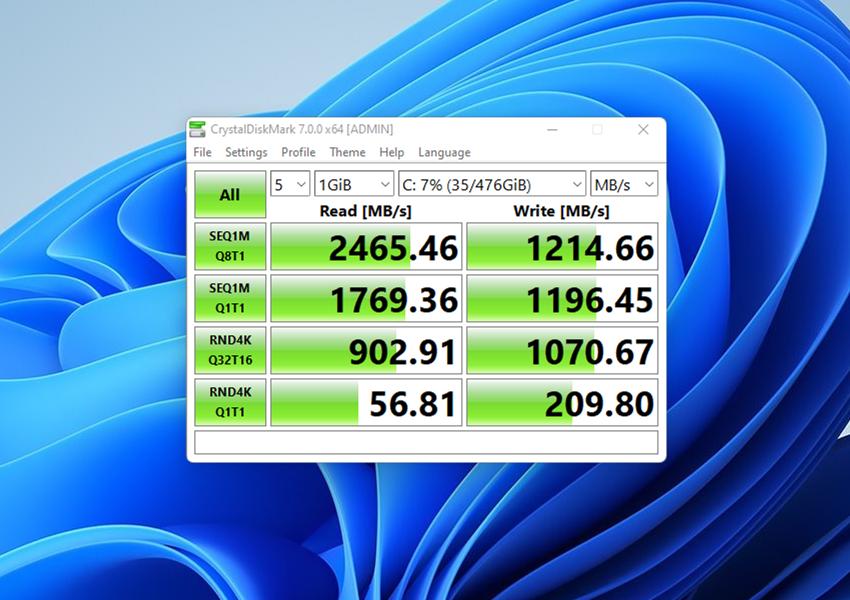Screen dimensions: 850x600
Task: Open the File menu
Action: pos(202,152)
